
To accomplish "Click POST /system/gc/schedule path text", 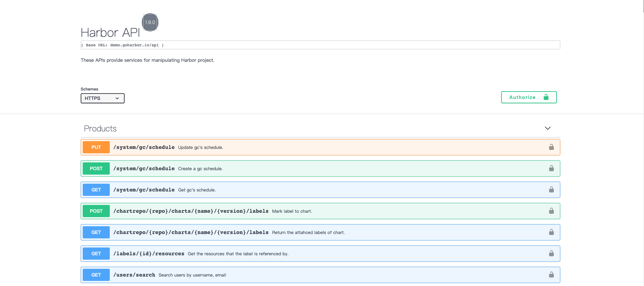I will [144, 168].
